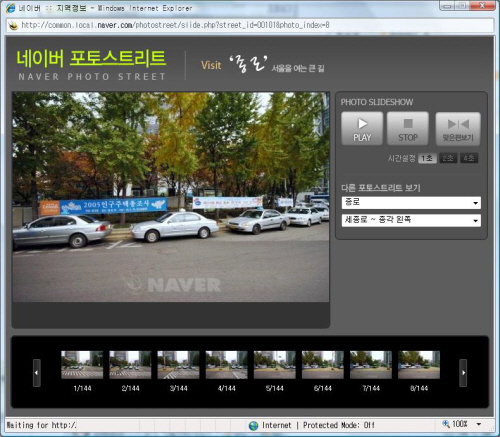Click the 다른 포토스트리트 보기 label

[x=380, y=188]
